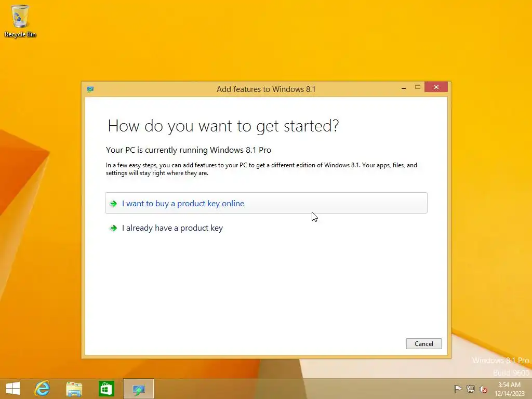The image size is (532, 399).
Task: Click the muted volume tray icon
Action: pos(483,389)
